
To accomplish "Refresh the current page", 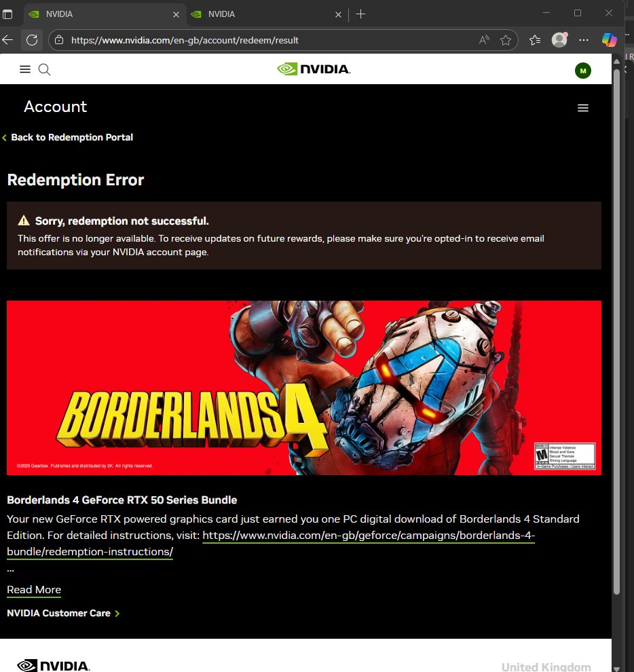I will tap(32, 40).
